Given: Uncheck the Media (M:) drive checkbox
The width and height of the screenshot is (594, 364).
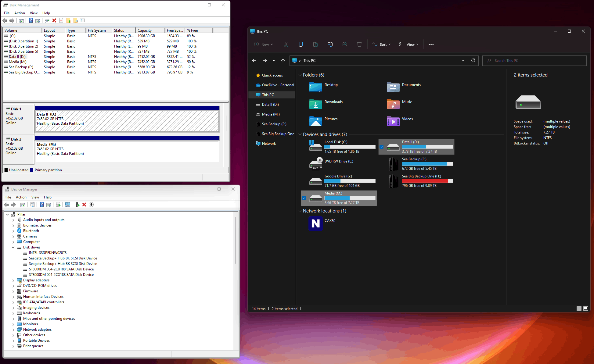Looking at the screenshot, I should coord(304,198).
